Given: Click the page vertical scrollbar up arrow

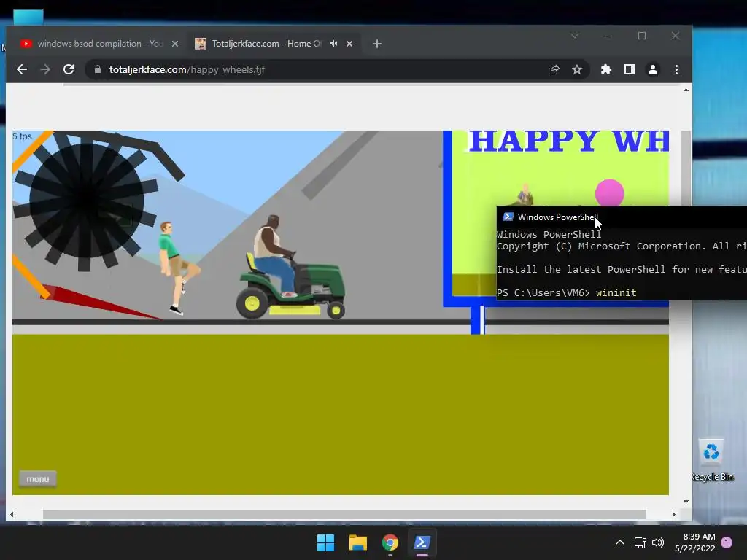Looking at the screenshot, I should click(686, 90).
